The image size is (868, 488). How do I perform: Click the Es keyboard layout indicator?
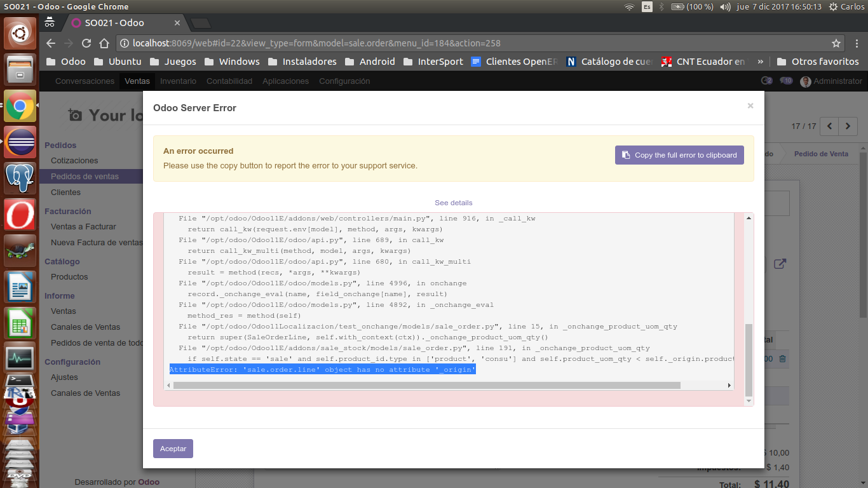pyautogui.click(x=646, y=6)
